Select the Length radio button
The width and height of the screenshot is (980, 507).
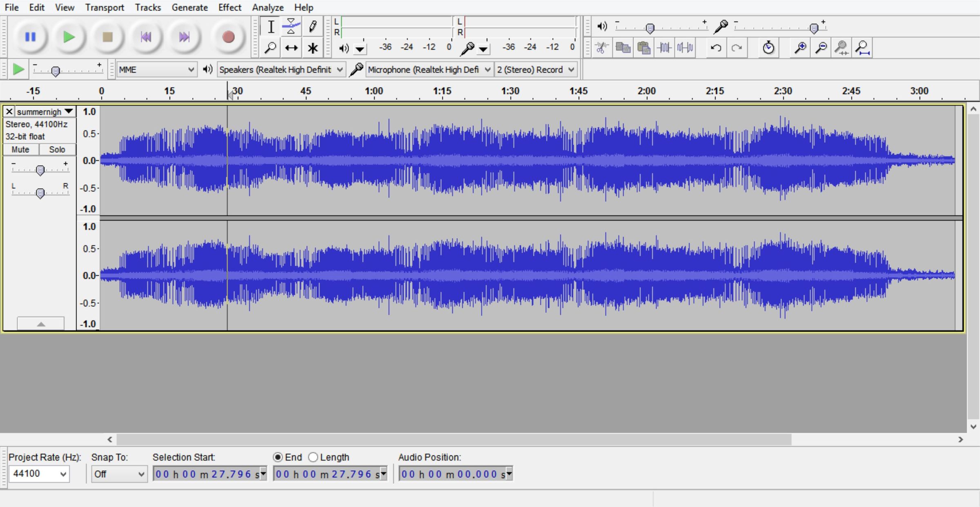click(313, 457)
